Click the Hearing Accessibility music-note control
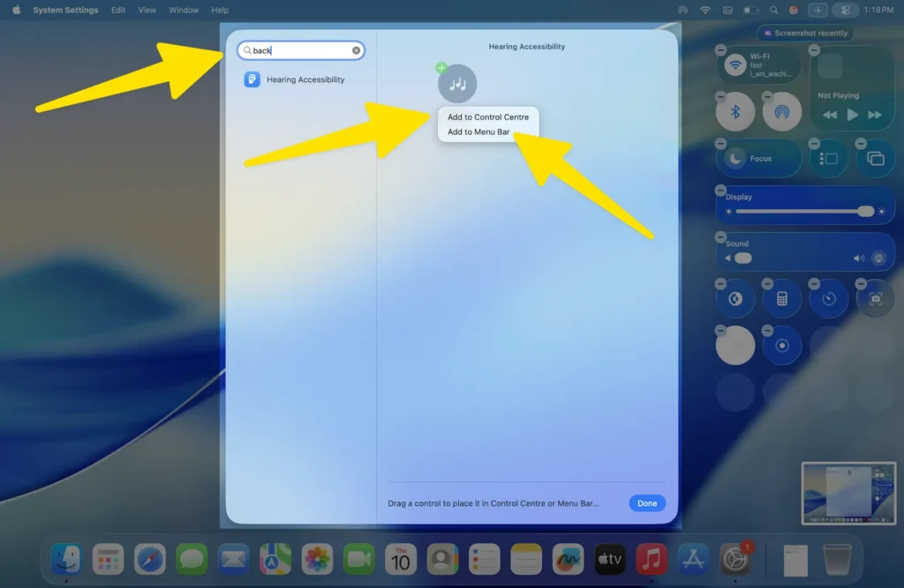Screen dimensions: 904x588 pyautogui.click(x=457, y=82)
